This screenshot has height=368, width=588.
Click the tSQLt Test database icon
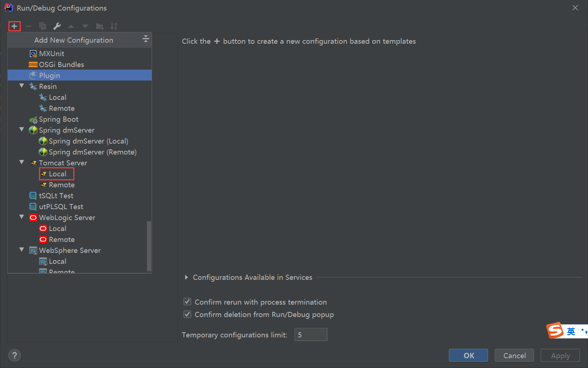coord(33,196)
